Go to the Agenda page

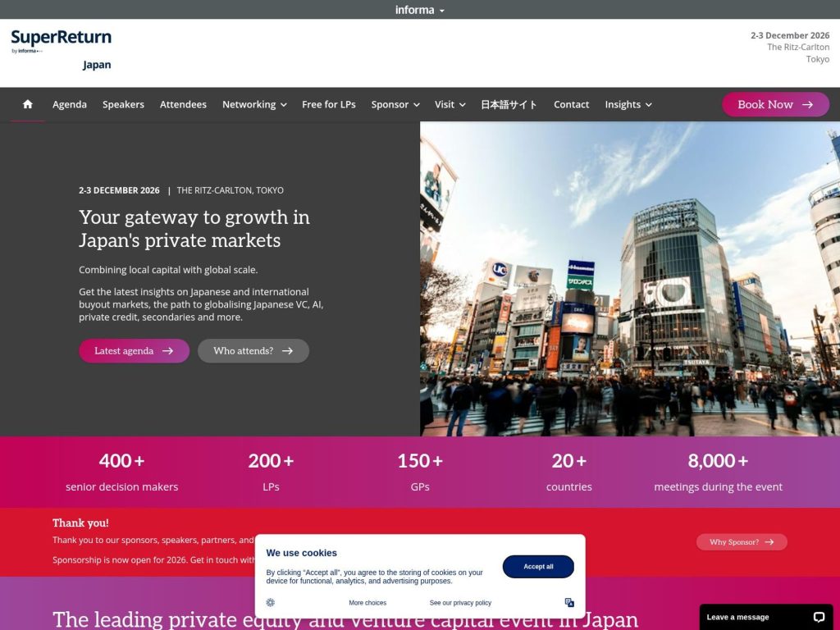click(69, 104)
